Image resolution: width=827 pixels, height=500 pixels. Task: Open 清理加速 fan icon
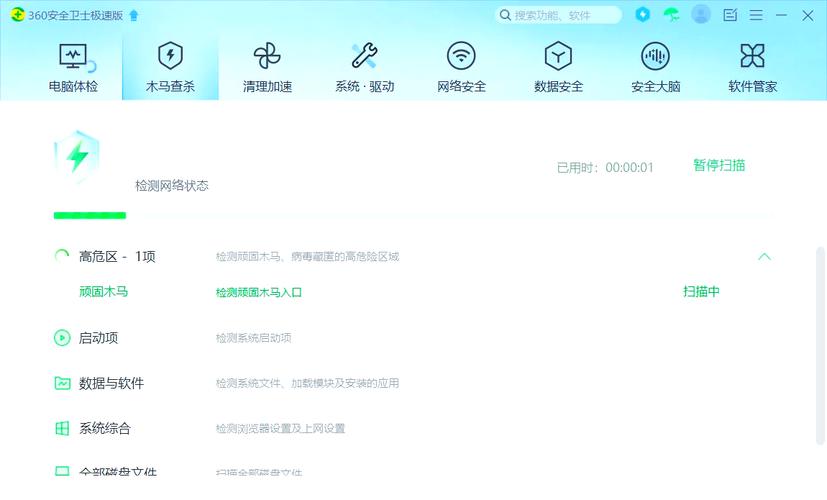click(267, 56)
